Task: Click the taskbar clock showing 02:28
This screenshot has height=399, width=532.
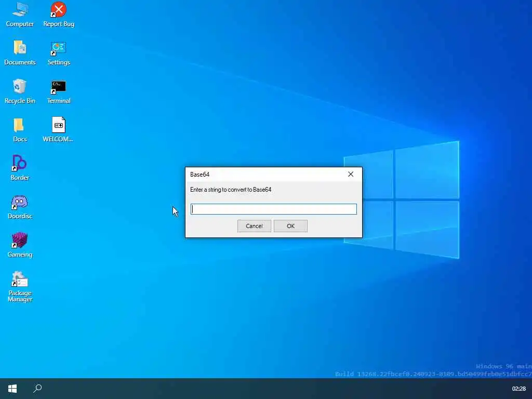Action: (519, 389)
